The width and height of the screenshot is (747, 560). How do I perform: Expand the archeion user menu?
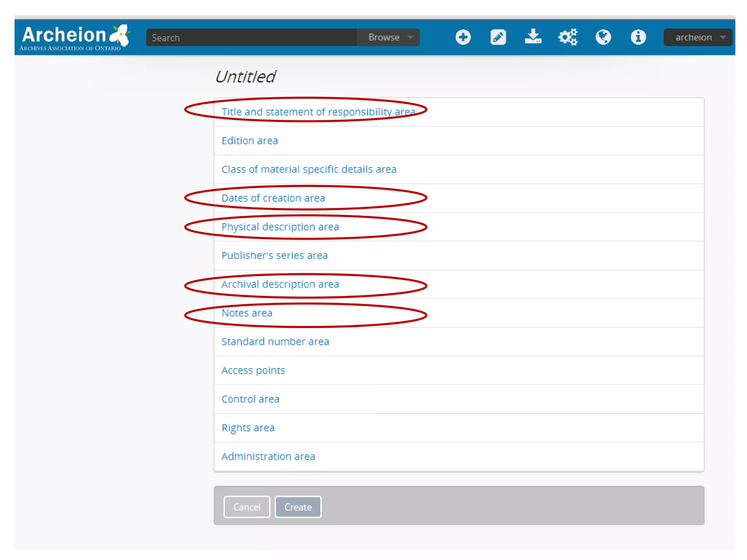coord(698,37)
